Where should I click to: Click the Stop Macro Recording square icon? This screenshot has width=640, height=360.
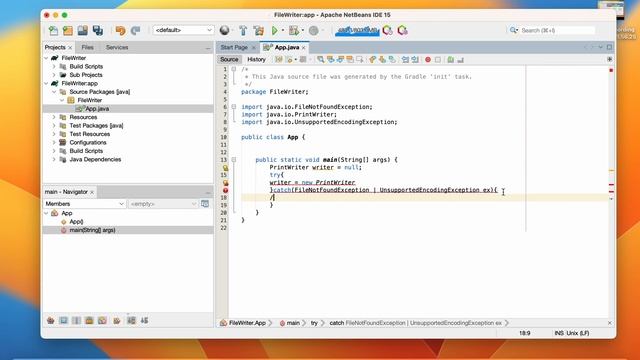click(438, 60)
